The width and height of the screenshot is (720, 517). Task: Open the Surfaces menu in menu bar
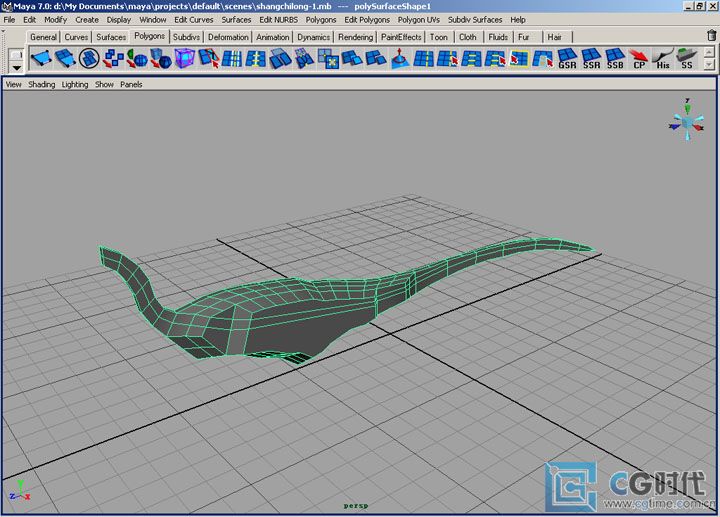click(236, 20)
